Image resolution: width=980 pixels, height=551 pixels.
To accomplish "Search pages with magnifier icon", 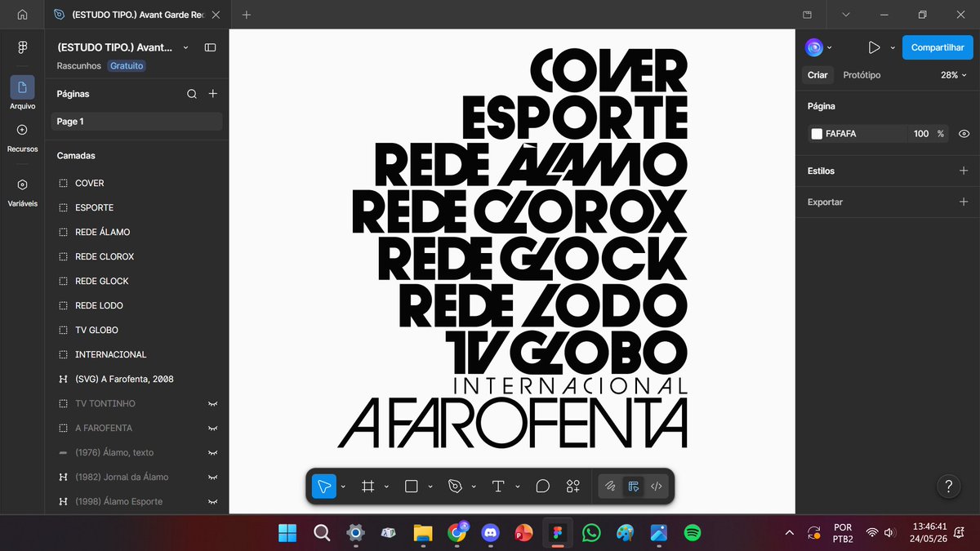I will point(192,94).
